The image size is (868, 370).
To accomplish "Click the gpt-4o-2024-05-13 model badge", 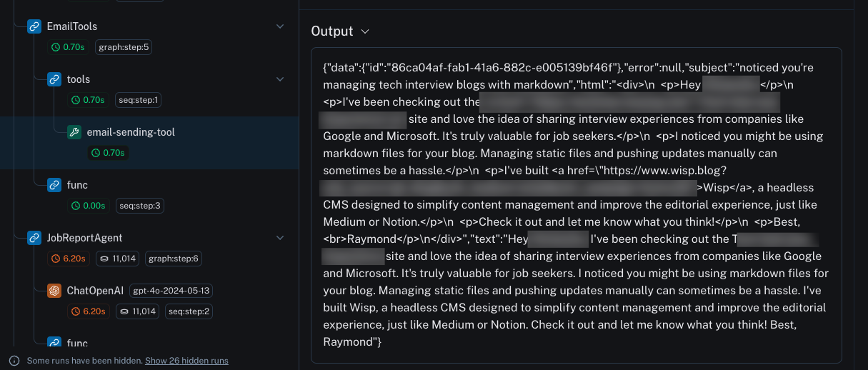I will [171, 291].
